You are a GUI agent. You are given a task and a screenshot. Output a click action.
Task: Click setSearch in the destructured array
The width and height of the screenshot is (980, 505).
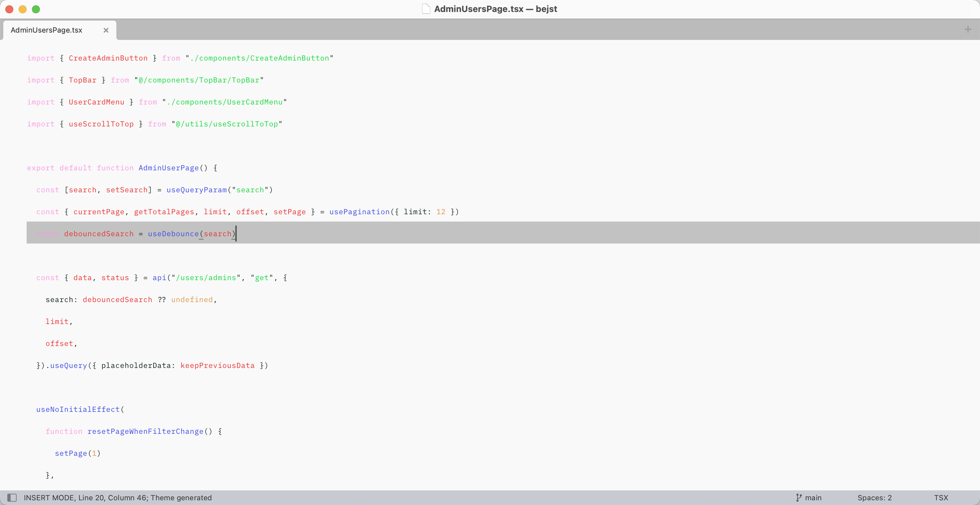pyautogui.click(x=127, y=190)
